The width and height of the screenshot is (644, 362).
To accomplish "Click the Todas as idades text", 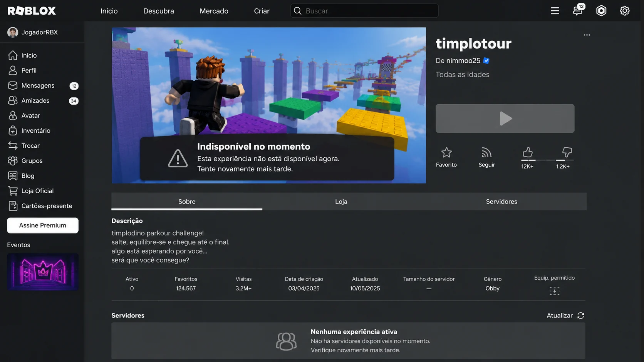I will (463, 75).
